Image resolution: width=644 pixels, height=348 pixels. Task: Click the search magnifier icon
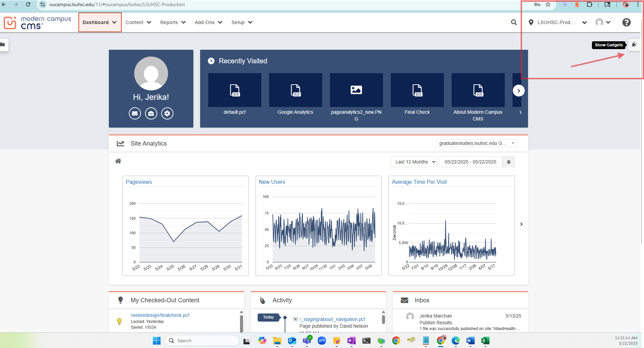(x=514, y=22)
